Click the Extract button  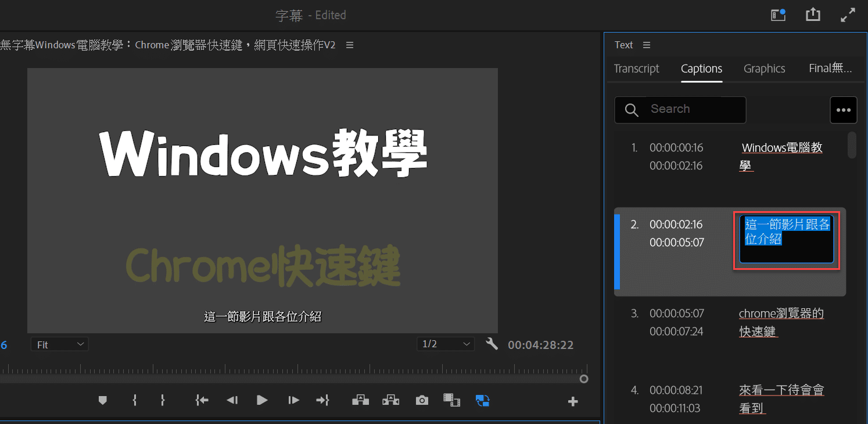(391, 400)
